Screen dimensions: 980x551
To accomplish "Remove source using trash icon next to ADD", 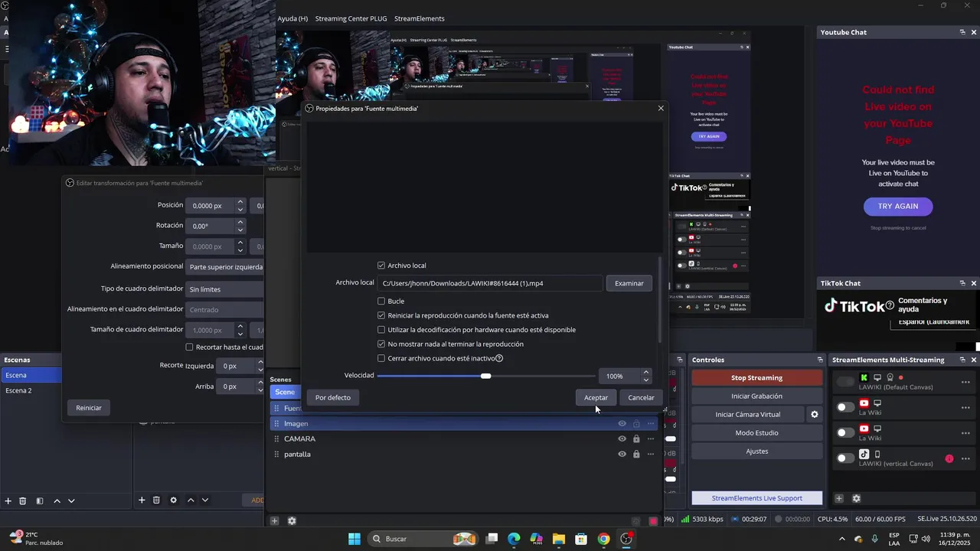I will (156, 500).
